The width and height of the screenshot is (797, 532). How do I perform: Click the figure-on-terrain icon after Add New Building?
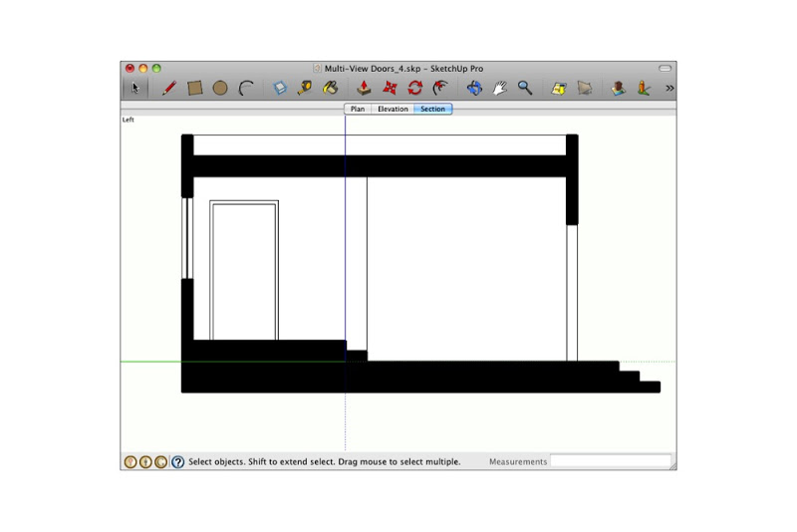tap(644, 88)
